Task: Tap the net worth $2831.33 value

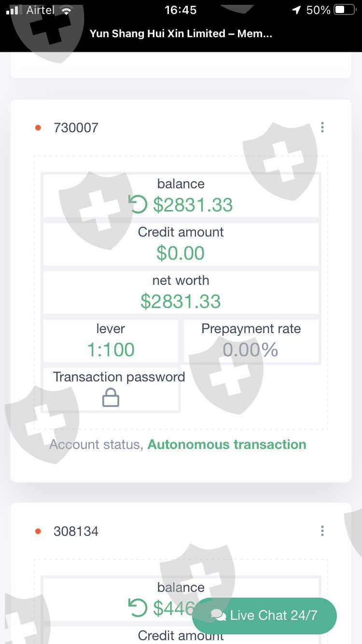Action: click(181, 301)
